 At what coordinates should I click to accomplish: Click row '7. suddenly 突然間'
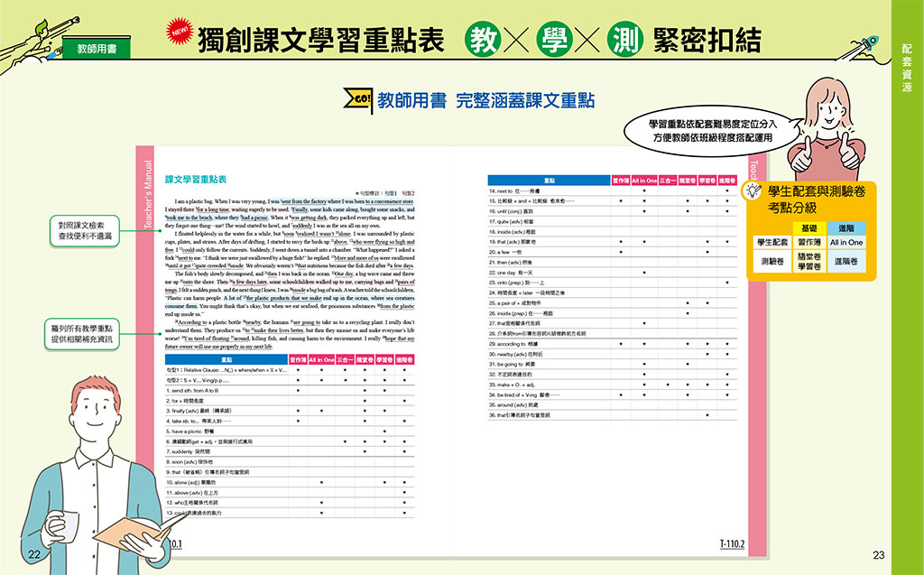tap(290, 451)
